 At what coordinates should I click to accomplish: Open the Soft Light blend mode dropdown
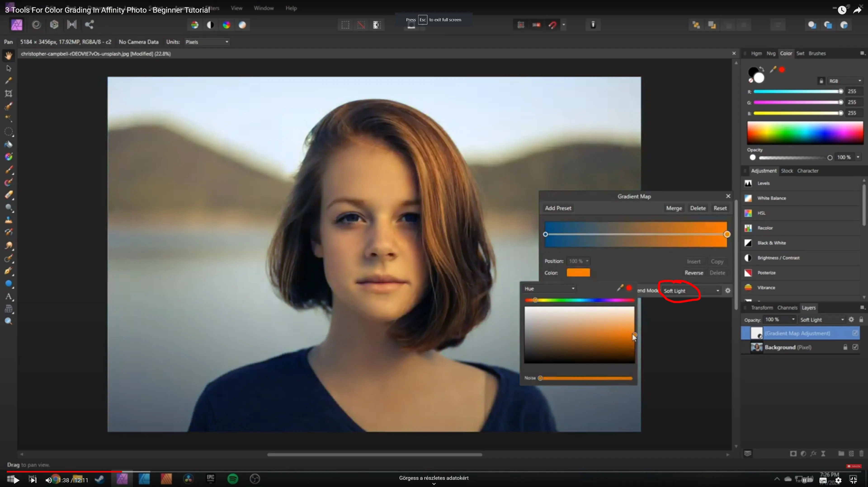691,291
